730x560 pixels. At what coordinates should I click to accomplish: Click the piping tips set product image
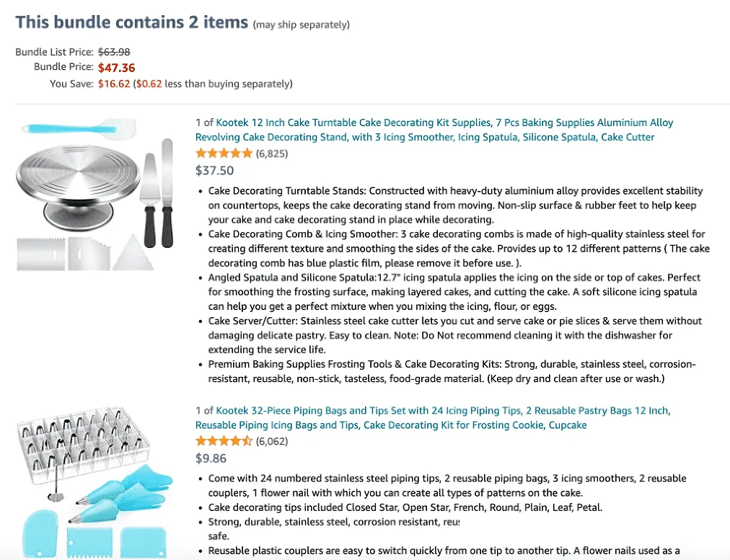pyautogui.click(x=95, y=482)
